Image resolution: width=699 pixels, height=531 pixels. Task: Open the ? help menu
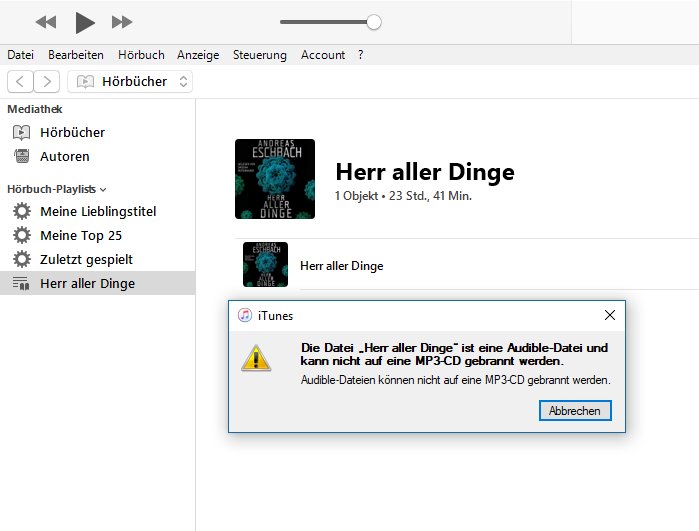(360, 55)
